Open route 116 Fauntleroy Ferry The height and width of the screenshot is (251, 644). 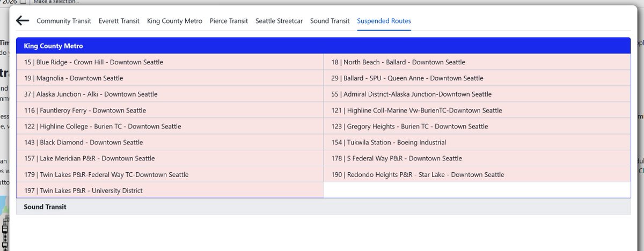click(170, 110)
